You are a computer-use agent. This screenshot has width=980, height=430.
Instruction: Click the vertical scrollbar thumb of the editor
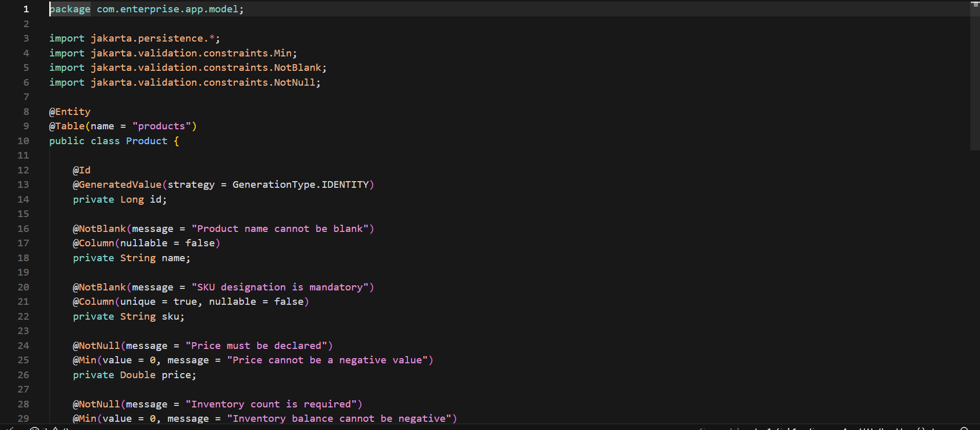point(974,76)
